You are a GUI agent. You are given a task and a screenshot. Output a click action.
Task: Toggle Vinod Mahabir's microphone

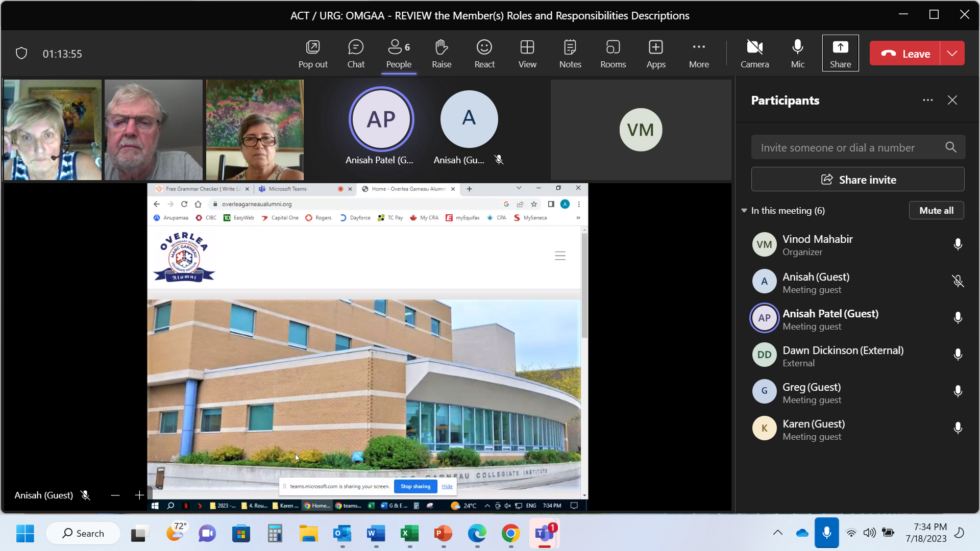958,244
